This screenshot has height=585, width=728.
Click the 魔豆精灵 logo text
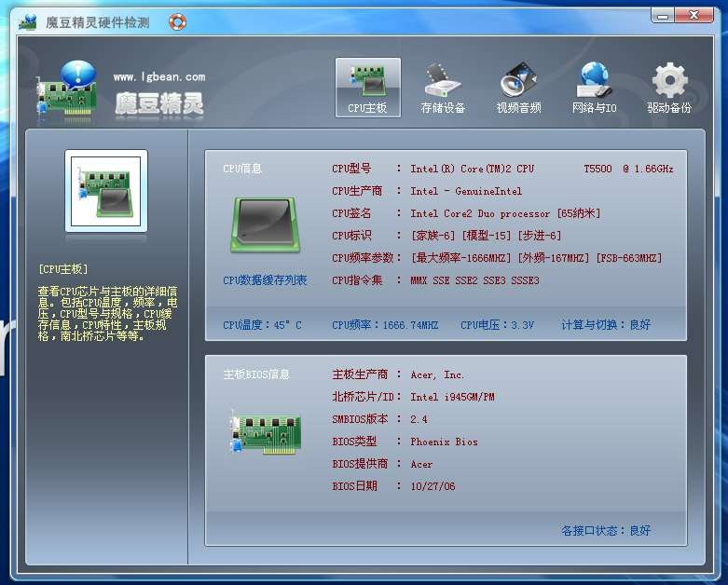[x=159, y=103]
